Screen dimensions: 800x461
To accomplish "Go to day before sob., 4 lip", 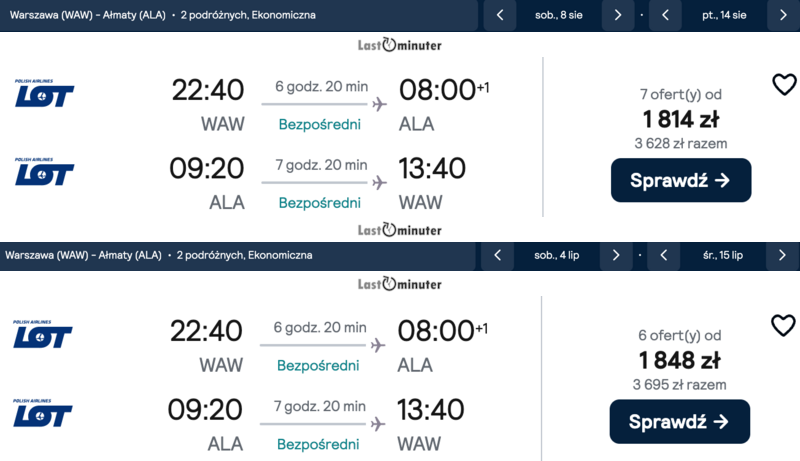I will point(498,255).
